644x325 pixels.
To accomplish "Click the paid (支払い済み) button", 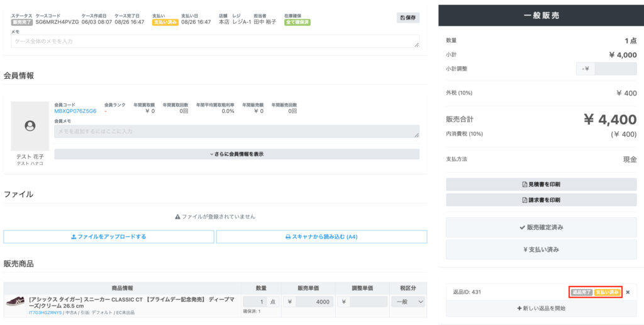I will 541,249.
